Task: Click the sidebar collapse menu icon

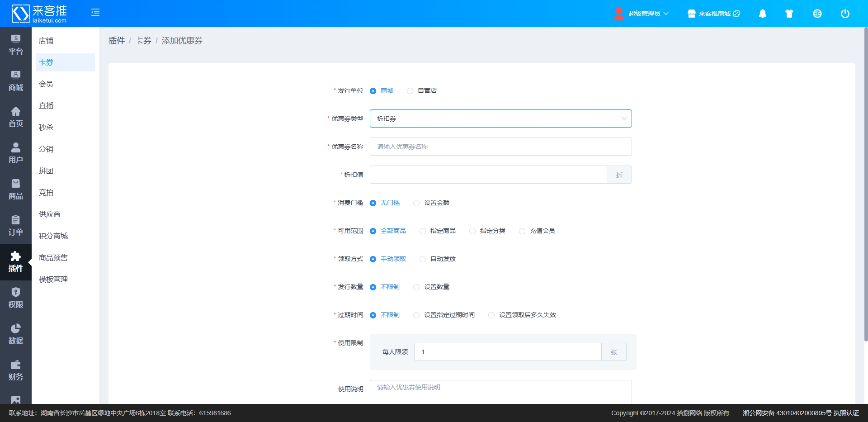Action: click(x=95, y=13)
